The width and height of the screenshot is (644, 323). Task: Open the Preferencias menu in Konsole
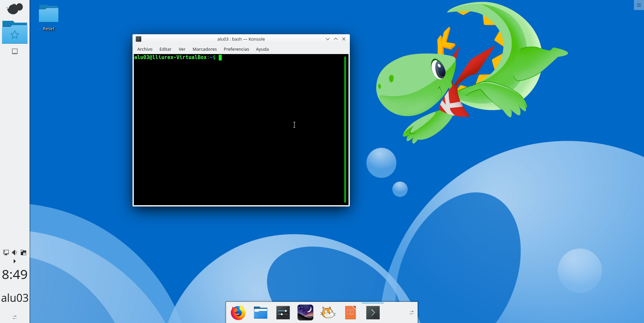236,49
